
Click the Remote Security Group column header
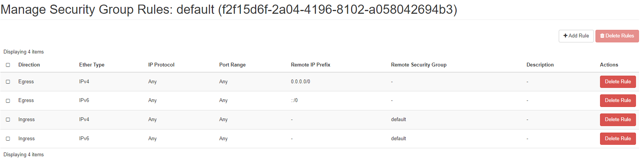[419, 65]
